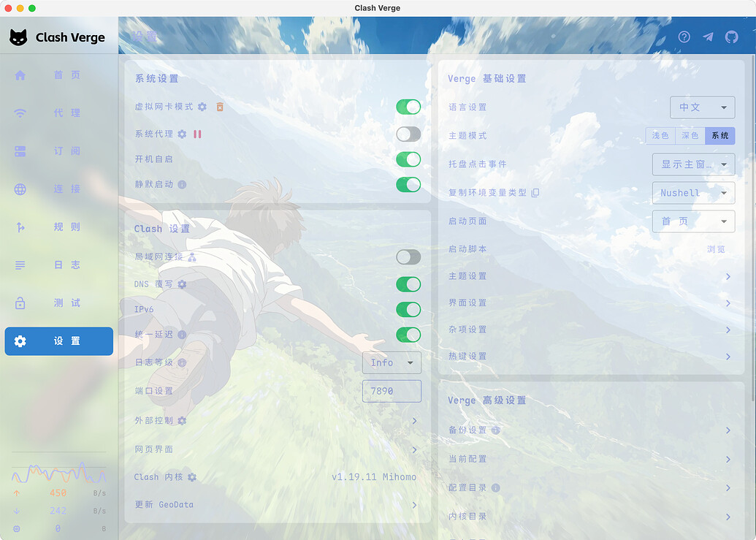
Task: Go to the 连接 sidebar item
Action: pyautogui.click(x=59, y=189)
